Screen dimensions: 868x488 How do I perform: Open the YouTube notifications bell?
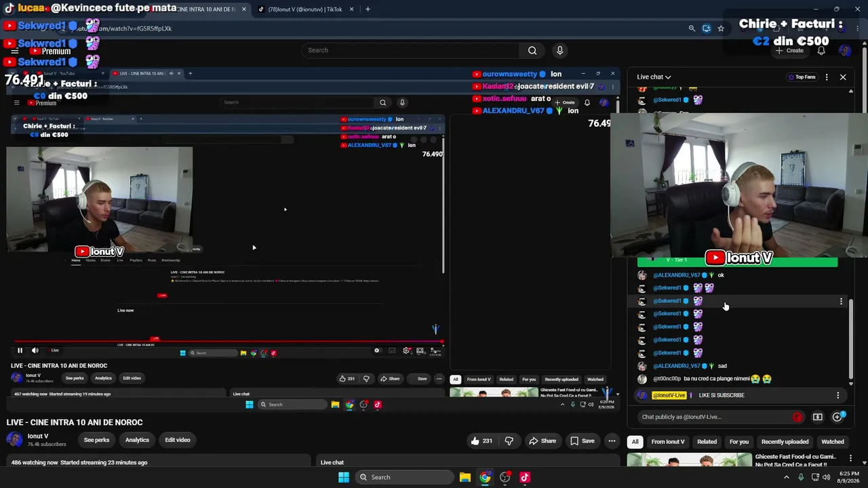tap(821, 51)
